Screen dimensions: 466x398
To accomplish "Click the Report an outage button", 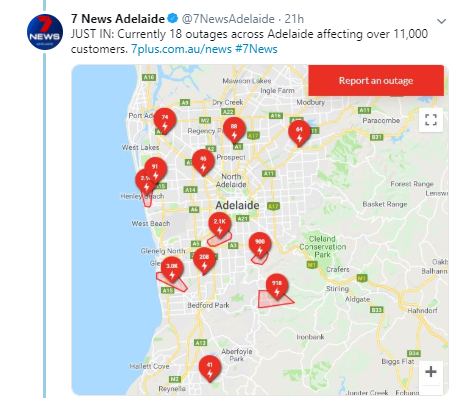I will (376, 81).
